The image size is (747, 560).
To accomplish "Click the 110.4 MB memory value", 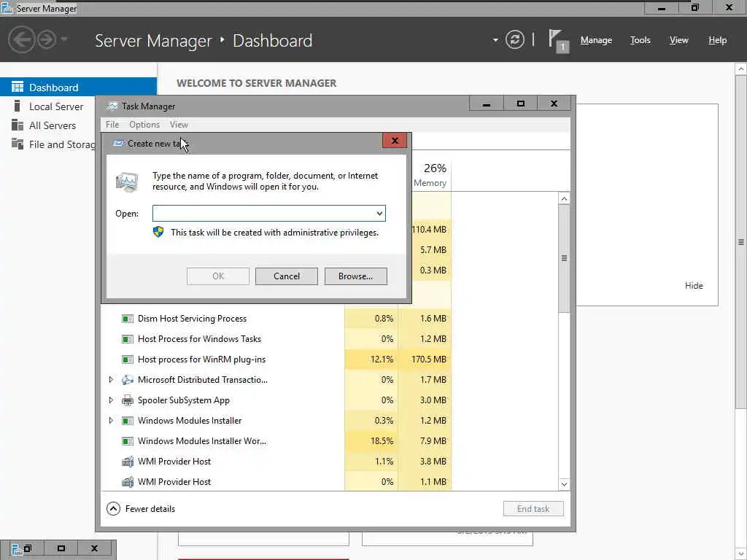I will click(x=429, y=230).
